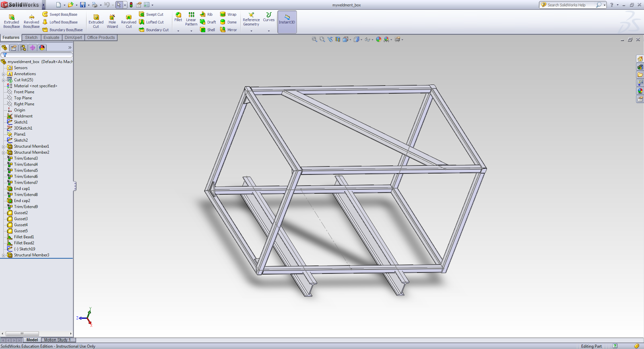Expand the Annotations folder node
The height and width of the screenshot is (349, 644).
tap(4, 74)
